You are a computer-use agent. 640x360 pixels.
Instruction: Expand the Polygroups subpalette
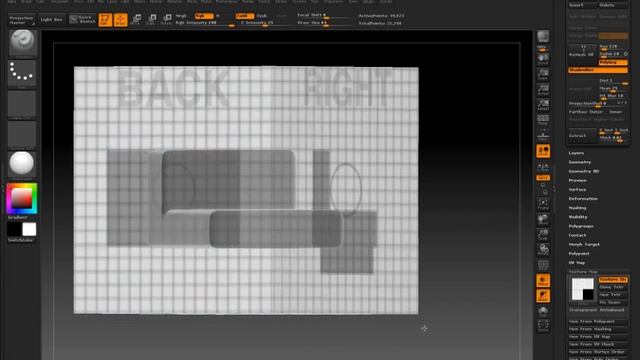coord(581,226)
